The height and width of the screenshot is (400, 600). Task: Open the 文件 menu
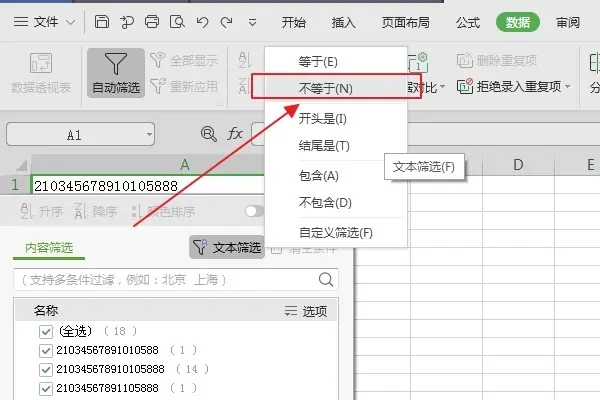(44, 22)
